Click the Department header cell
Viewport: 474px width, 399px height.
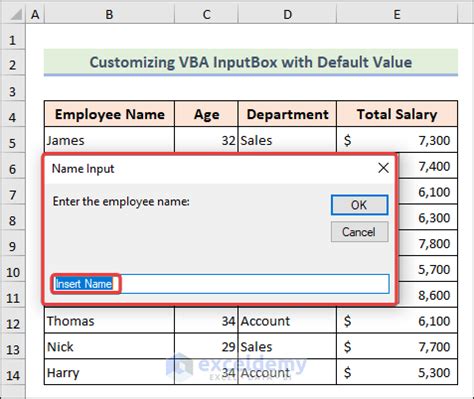click(x=287, y=114)
